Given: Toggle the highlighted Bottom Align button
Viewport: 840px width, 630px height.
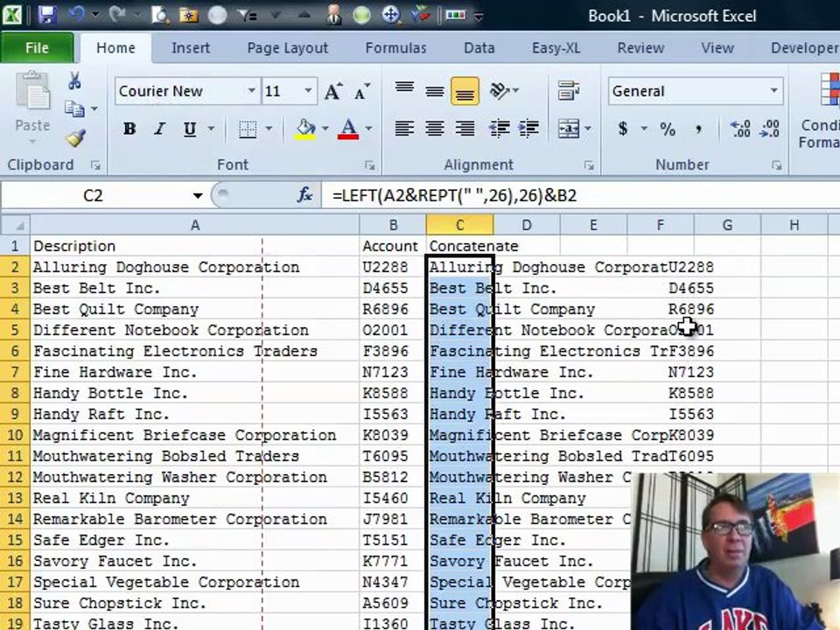Looking at the screenshot, I should [x=465, y=92].
